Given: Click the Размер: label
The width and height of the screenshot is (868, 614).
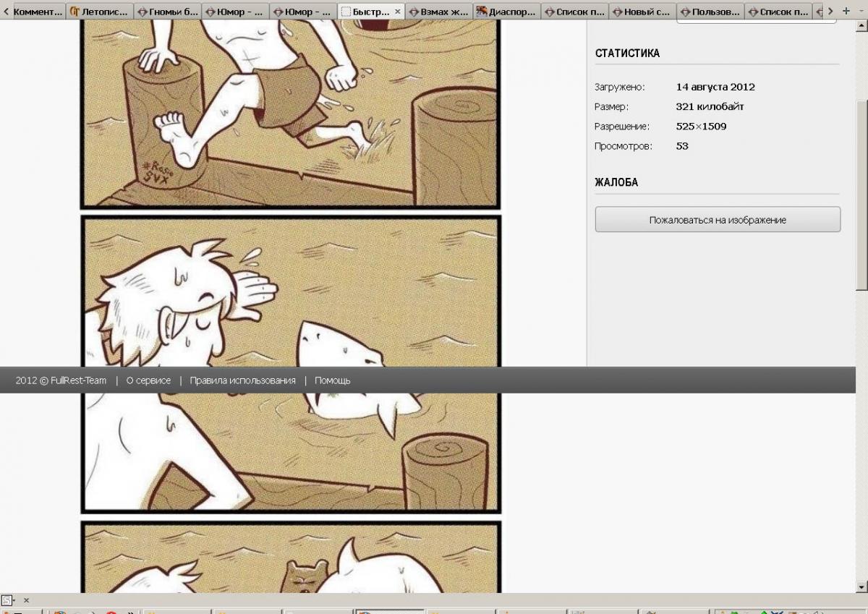Looking at the screenshot, I should pyautogui.click(x=612, y=106).
